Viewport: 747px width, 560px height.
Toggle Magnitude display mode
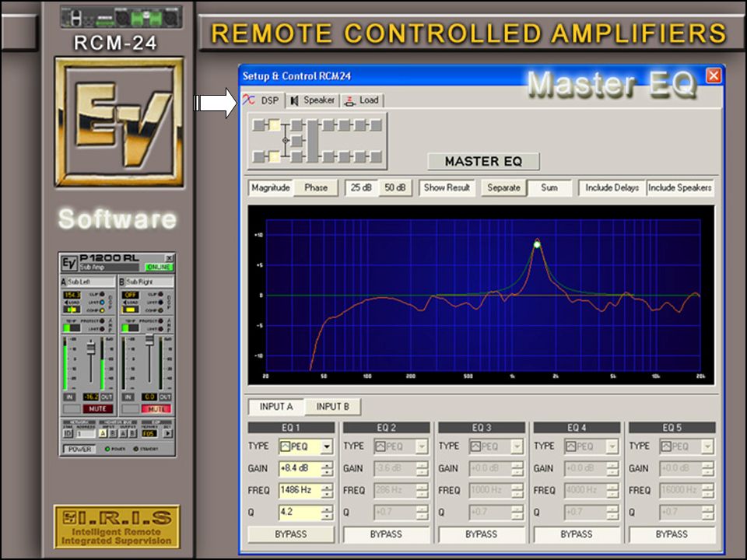pos(270,187)
